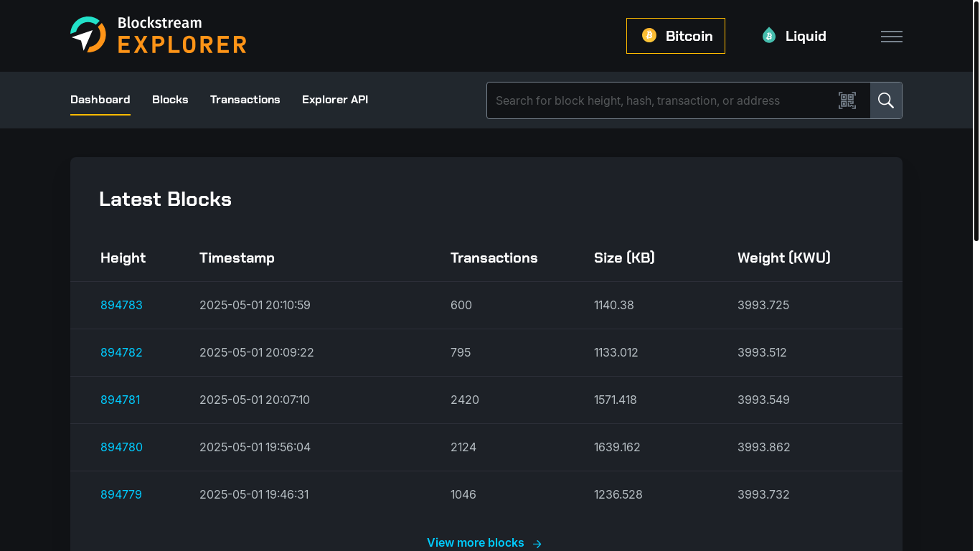Click the arrow beside View more blocks
This screenshot has height=551, width=980.
coord(537,544)
